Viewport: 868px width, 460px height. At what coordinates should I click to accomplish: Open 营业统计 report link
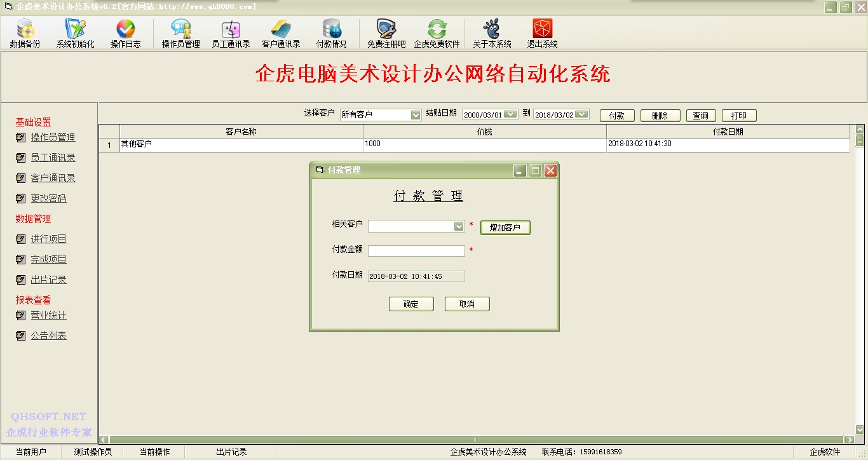pyautogui.click(x=48, y=315)
